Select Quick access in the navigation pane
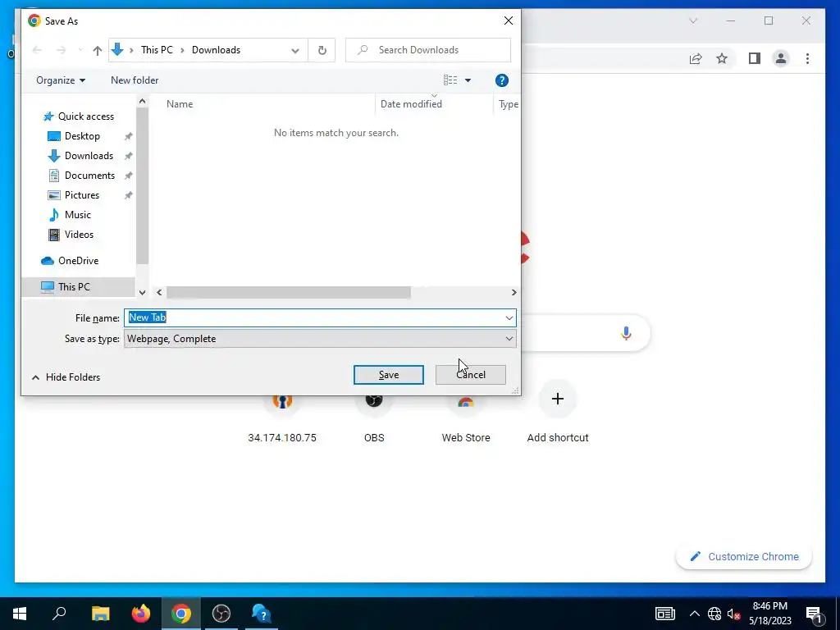The width and height of the screenshot is (840, 630). pos(85,116)
